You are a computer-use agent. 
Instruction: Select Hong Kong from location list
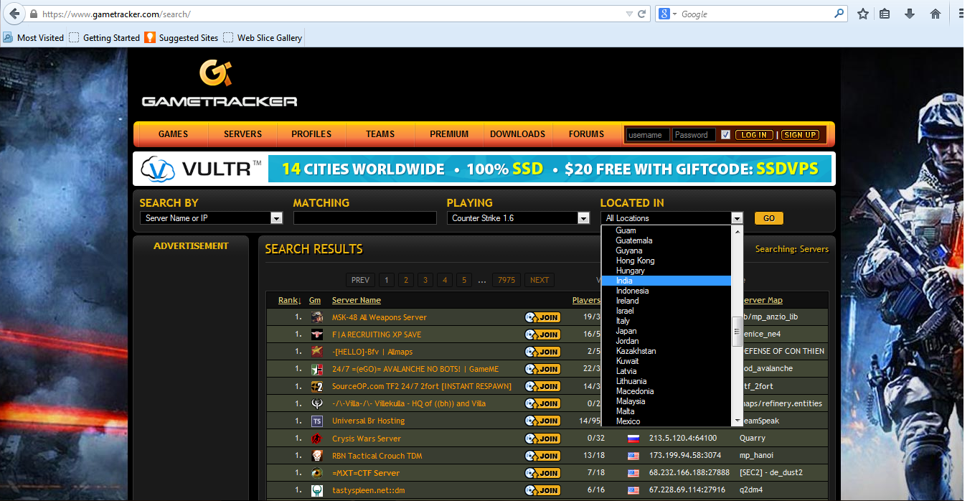[x=666, y=261]
